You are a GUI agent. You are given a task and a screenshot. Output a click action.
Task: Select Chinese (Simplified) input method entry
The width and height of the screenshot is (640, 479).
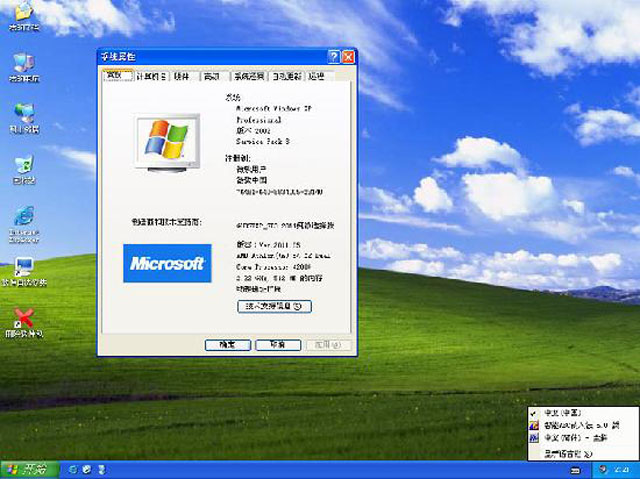pyautogui.click(x=582, y=438)
